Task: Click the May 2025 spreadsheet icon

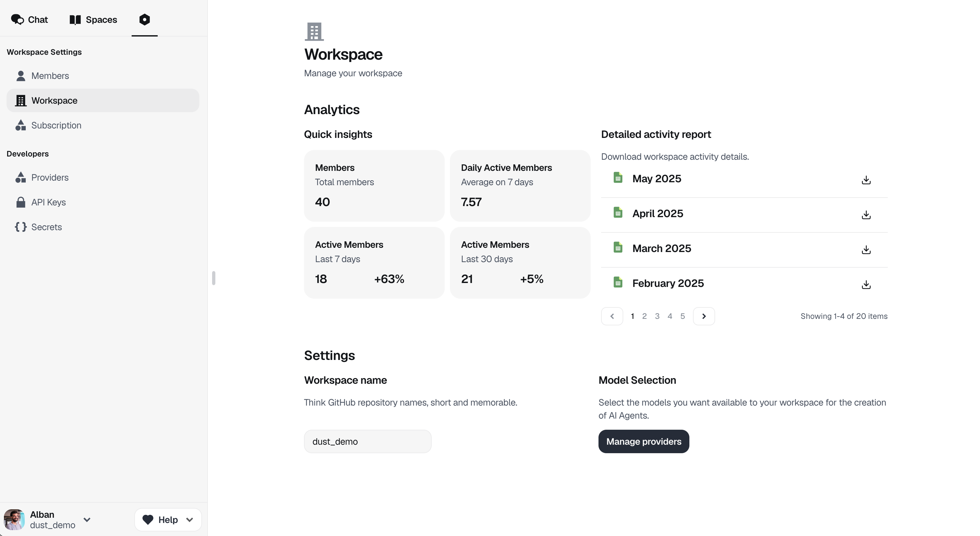Action: click(x=618, y=177)
